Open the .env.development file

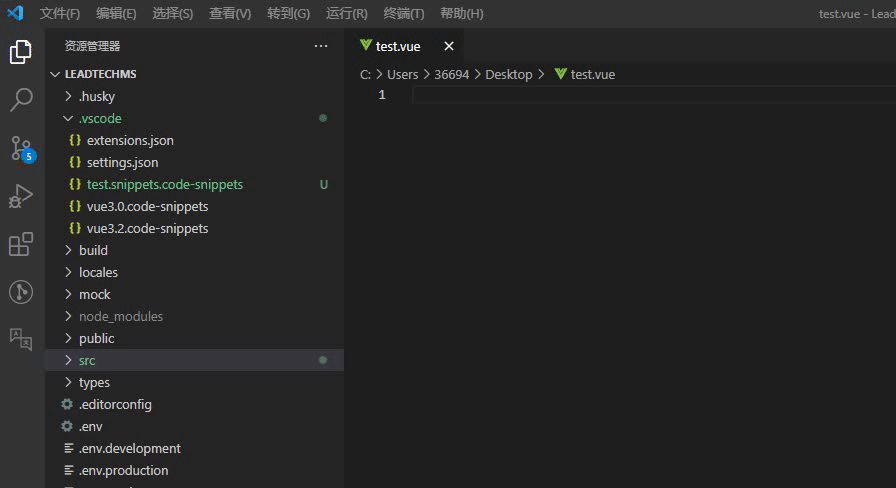point(194,448)
